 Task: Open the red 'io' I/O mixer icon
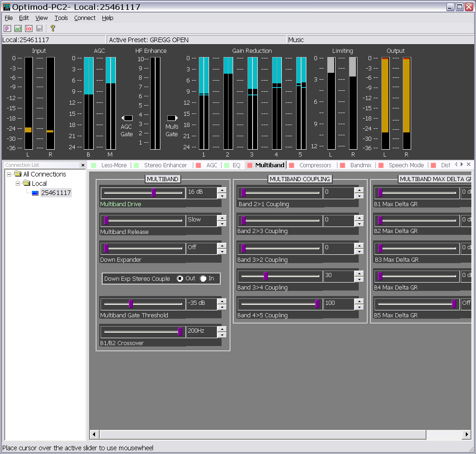29,29
